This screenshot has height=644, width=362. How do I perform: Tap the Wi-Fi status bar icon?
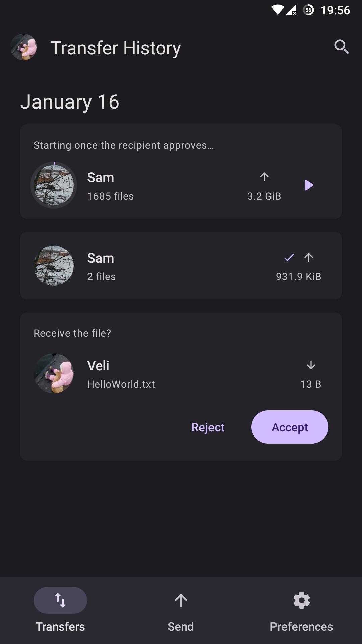tap(278, 10)
